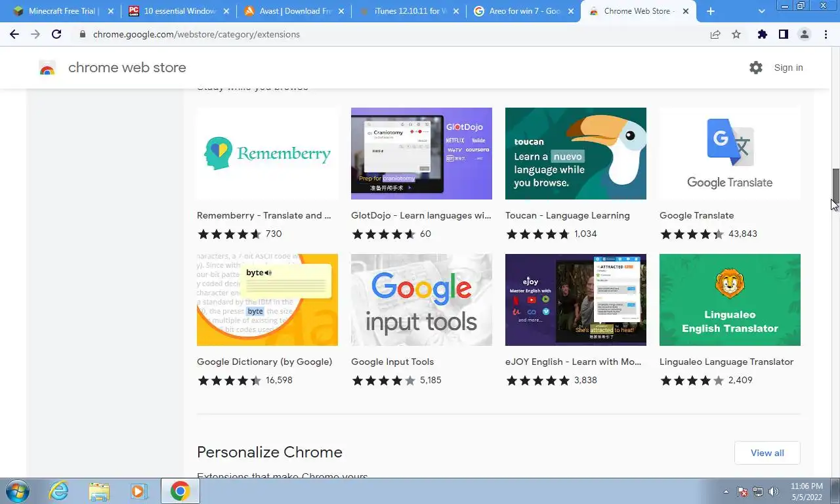This screenshot has width=840, height=504.
Task: Click the 5,185 rating for Google Input Tools
Action: pos(430,380)
